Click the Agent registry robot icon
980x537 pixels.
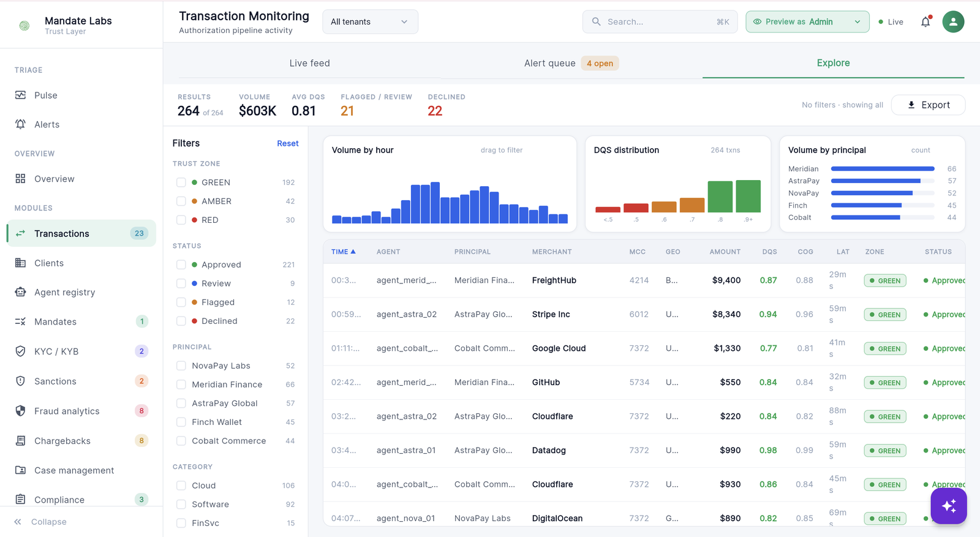[x=20, y=292]
